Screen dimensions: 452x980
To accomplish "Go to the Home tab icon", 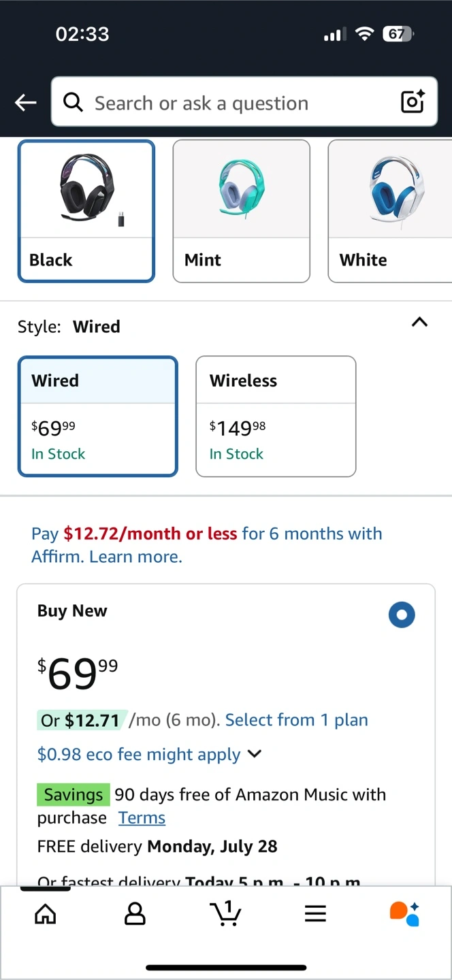I will pos(46,913).
